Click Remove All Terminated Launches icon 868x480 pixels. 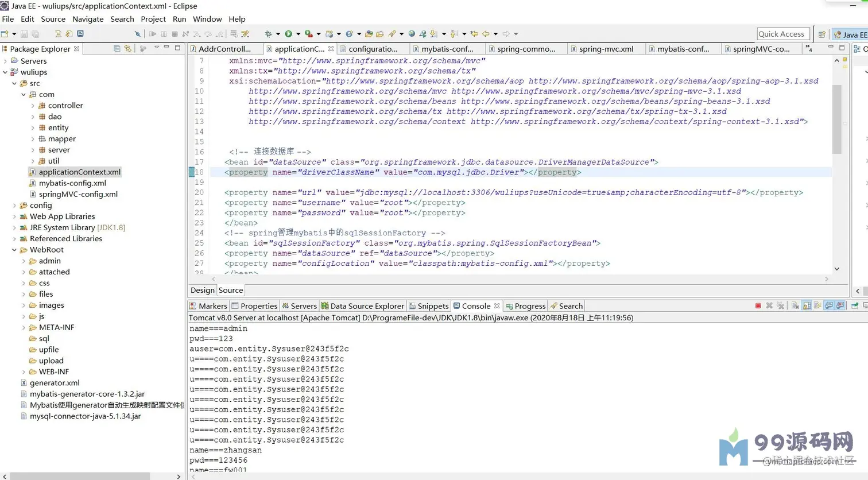(x=780, y=306)
